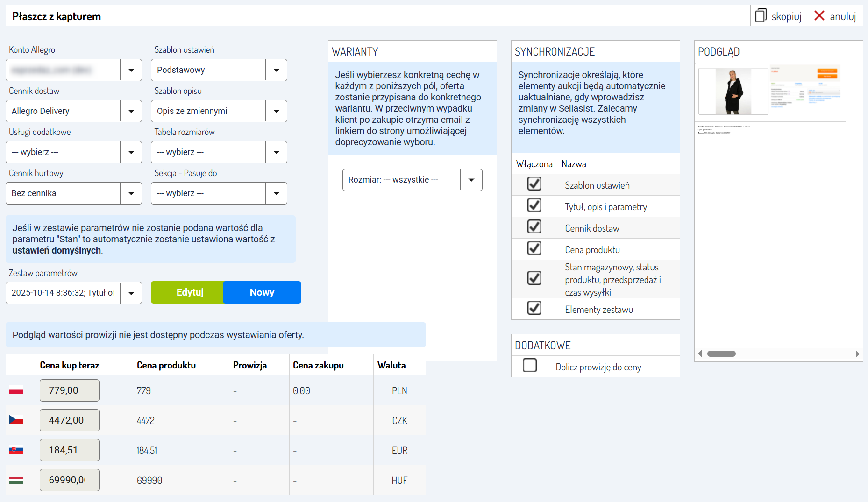Toggle Cennik dostaw synchronization checkbox
The image size is (868, 502).
tap(534, 227)
